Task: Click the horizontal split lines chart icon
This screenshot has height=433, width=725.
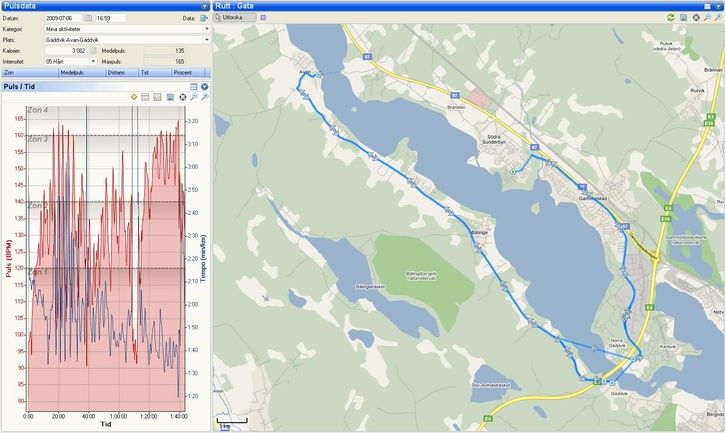Action: click(x=145, y=97)
